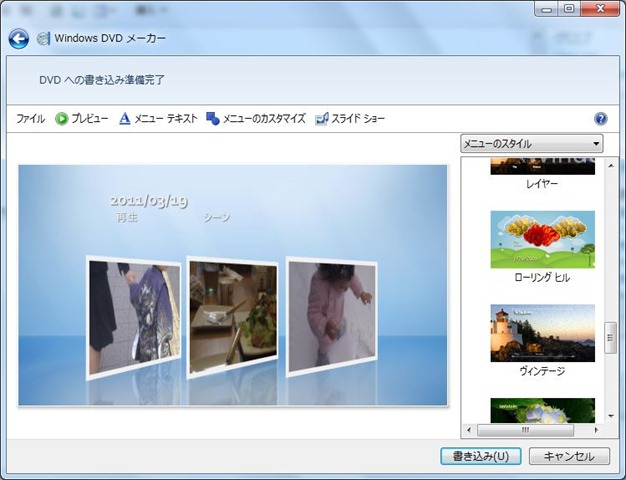Click the blue help question mark icon
Viewport: 626px width, 480px height.
click(x=601, y=118)
